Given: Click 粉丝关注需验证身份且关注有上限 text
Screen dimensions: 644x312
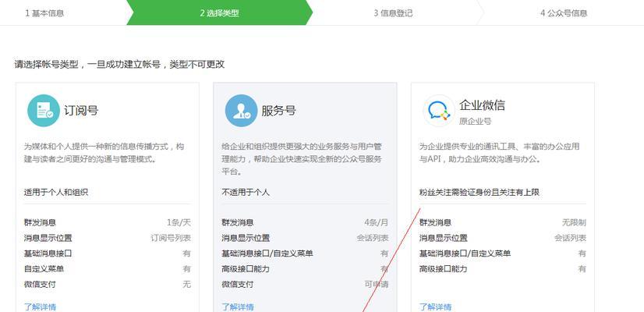Looking at the screenshot, I should (x=479, y=192).
